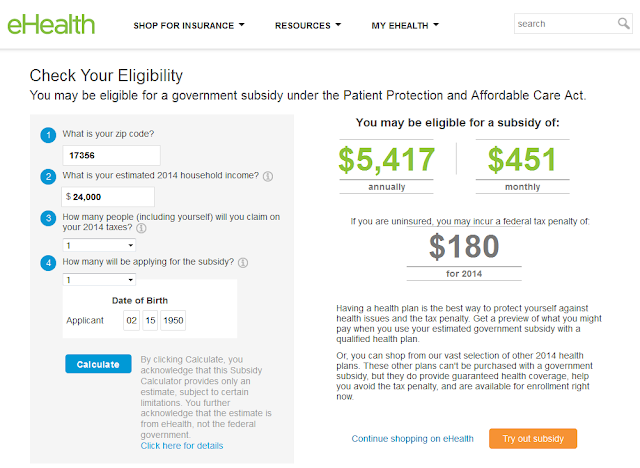Viewport: 640px width, 468px height.
Task: Open the Resources menu
Action: coord(308,25)
